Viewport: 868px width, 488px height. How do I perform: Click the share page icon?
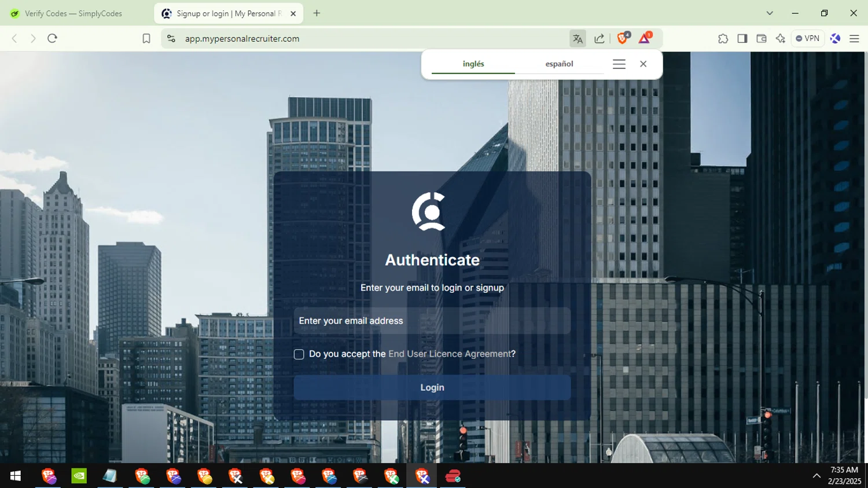point(599,39)
